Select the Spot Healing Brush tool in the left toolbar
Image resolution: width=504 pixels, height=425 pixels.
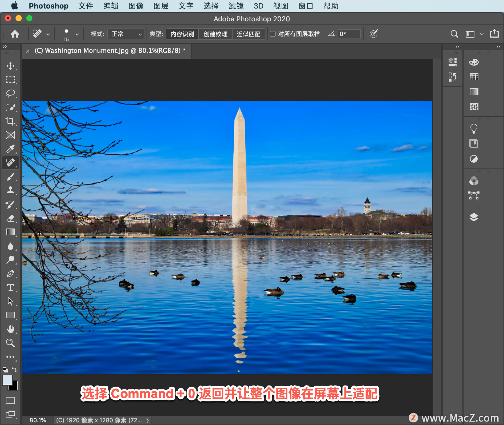pyautogui.click(x=10, y=163)
